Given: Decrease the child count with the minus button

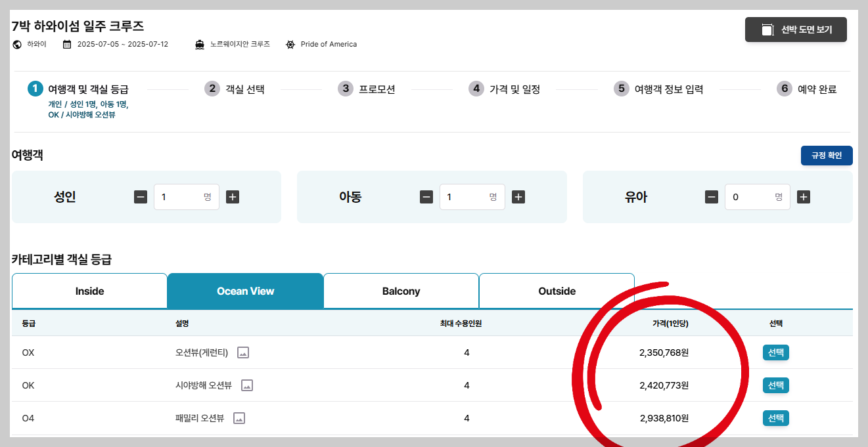Looking at the screenshot, I should [x=426, y=196].
